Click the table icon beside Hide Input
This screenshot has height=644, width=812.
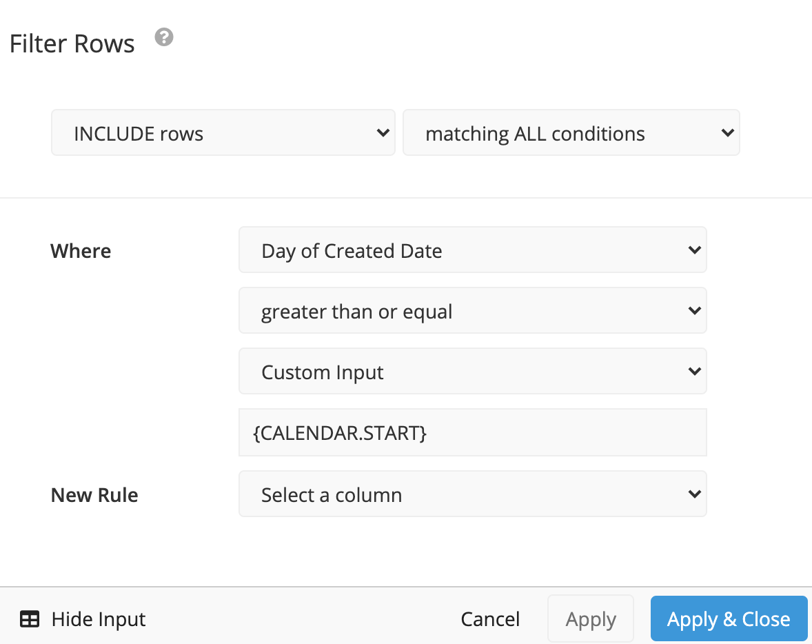pyautogui.click(x=30, y=619)
